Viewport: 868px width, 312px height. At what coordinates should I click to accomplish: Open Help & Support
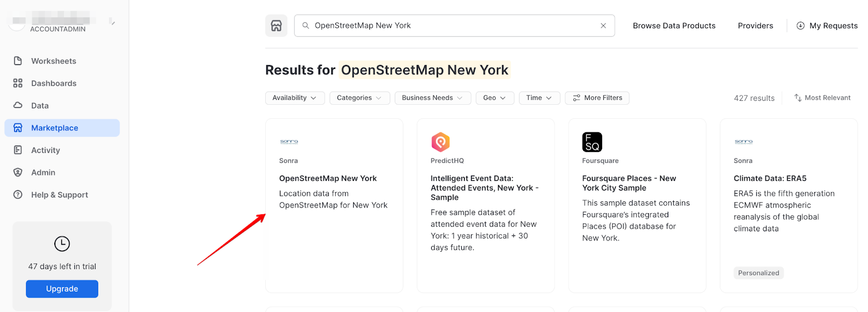pos(62,194)
